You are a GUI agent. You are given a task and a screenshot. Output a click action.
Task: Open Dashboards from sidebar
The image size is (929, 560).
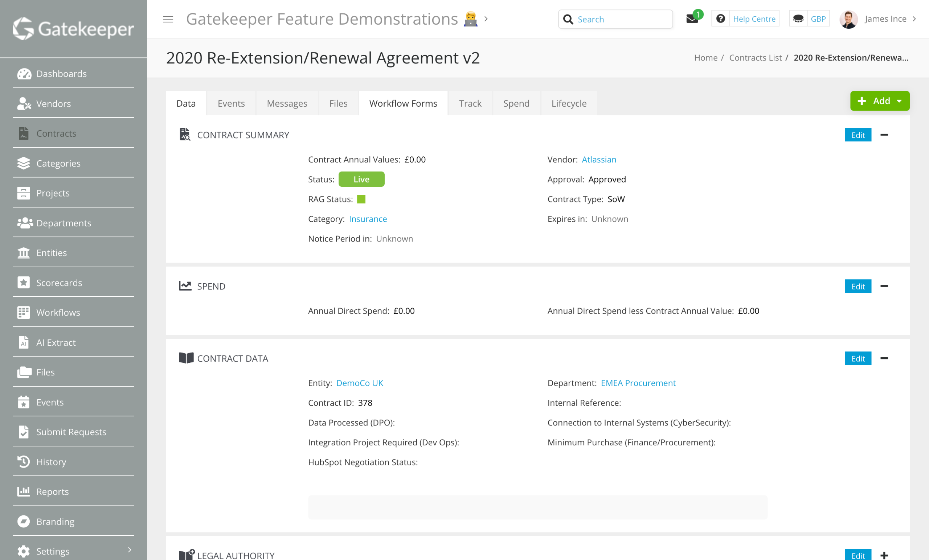pos(61,74)
